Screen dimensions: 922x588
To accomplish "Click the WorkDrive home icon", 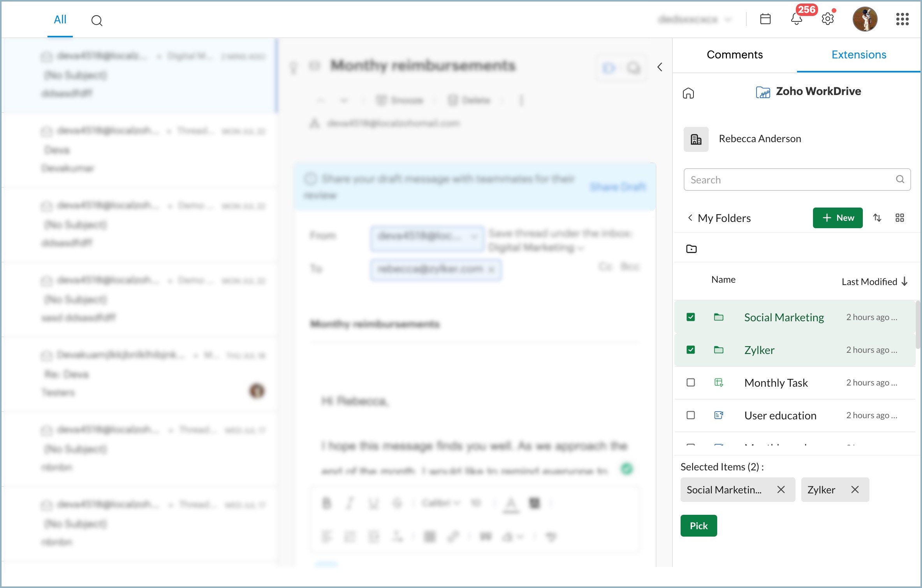I will 688,93.
